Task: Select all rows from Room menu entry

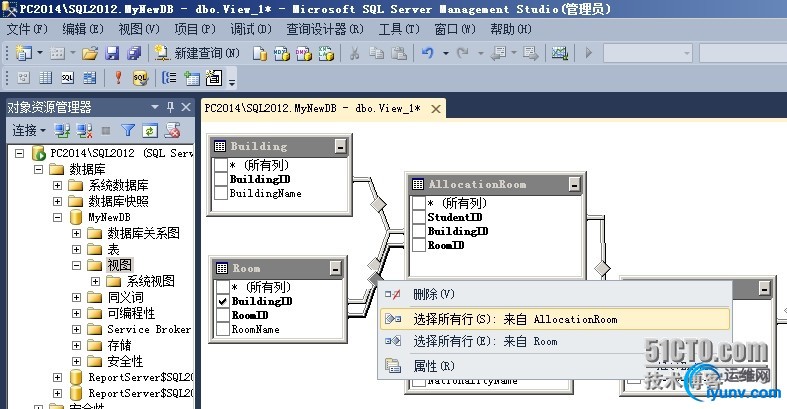Action: point(555,342)
